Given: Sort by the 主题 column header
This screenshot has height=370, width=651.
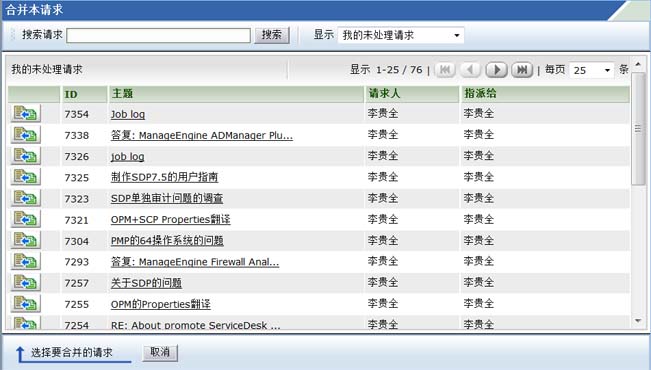Looking at the screenshot, I should click(x=122, y=93).
